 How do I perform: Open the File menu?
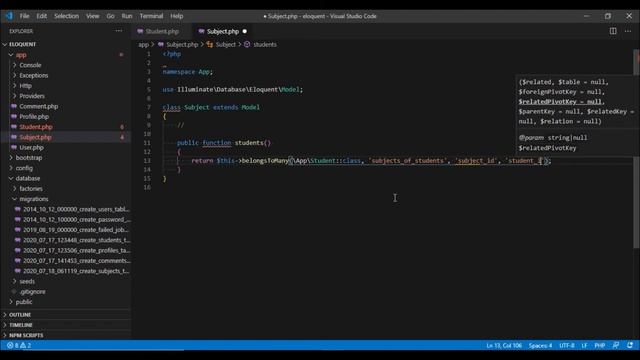pyautogui.click(x=24, y=16)
